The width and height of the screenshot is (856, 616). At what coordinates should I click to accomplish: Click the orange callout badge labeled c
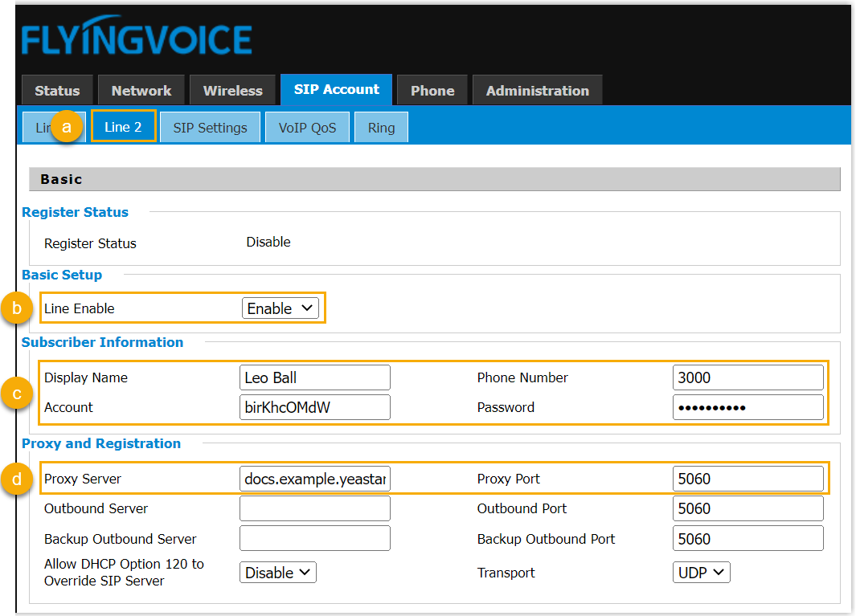pyautogui.click(x=16, y=394)
